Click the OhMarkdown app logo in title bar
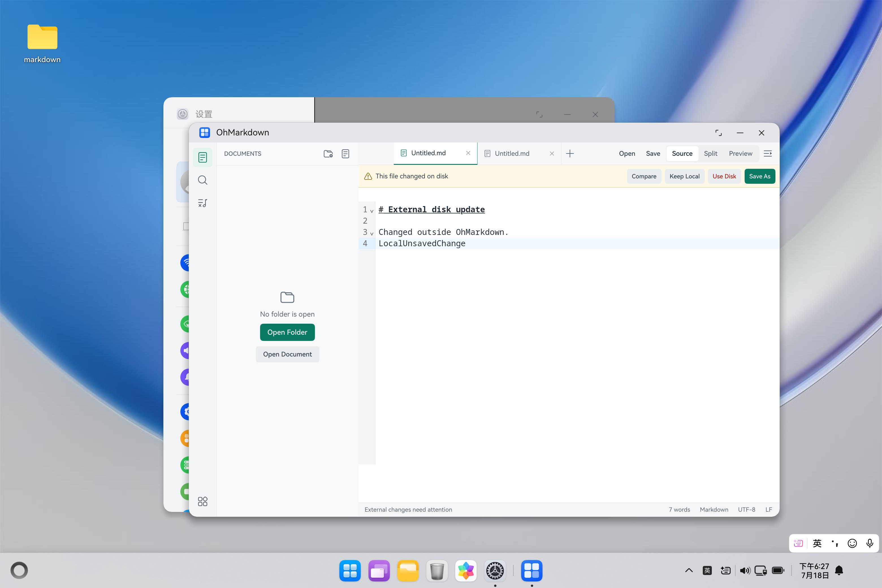 click(204, 132)
